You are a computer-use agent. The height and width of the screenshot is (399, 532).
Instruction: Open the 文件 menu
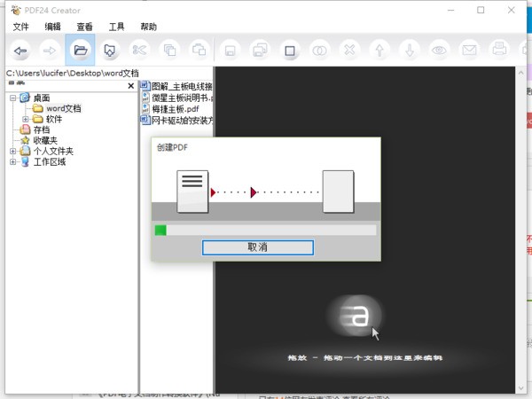pos(20,27)
